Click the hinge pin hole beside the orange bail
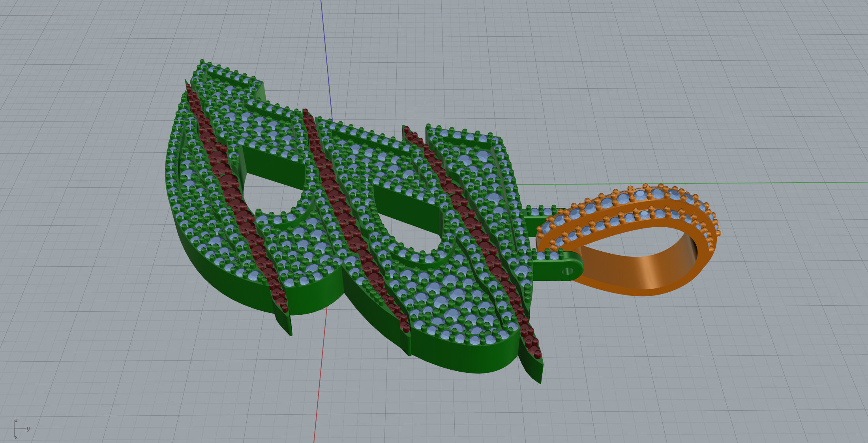 568,271
